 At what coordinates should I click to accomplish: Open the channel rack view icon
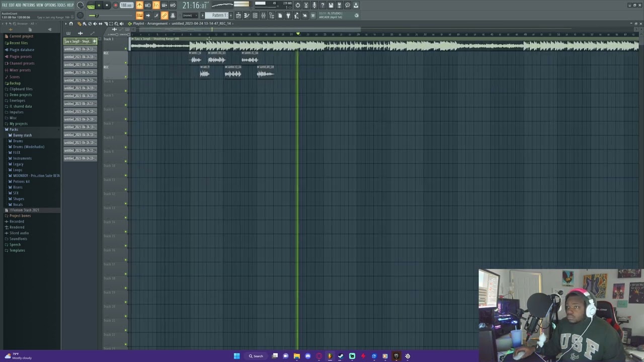tap(255, 16)
